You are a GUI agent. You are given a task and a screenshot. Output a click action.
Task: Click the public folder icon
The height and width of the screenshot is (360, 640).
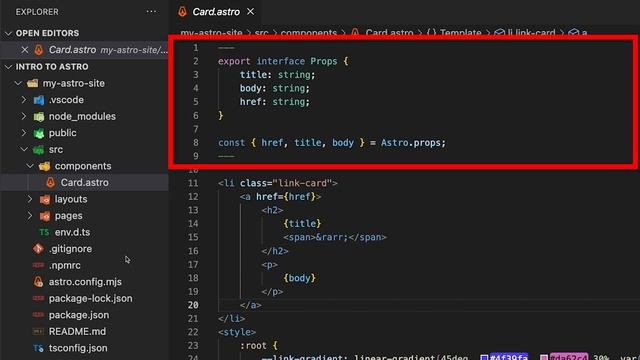click(39, 133)
